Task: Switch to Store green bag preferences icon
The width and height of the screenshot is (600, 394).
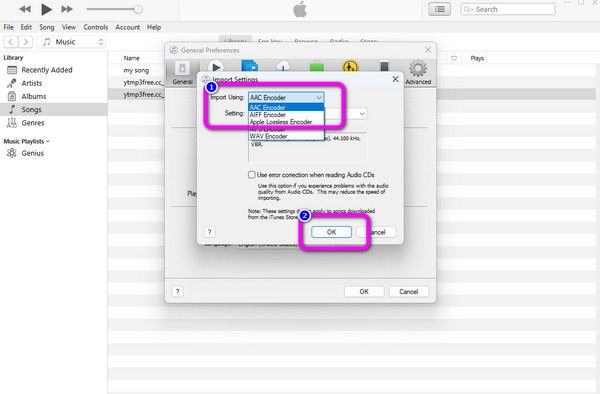Action: coord(317,66)
